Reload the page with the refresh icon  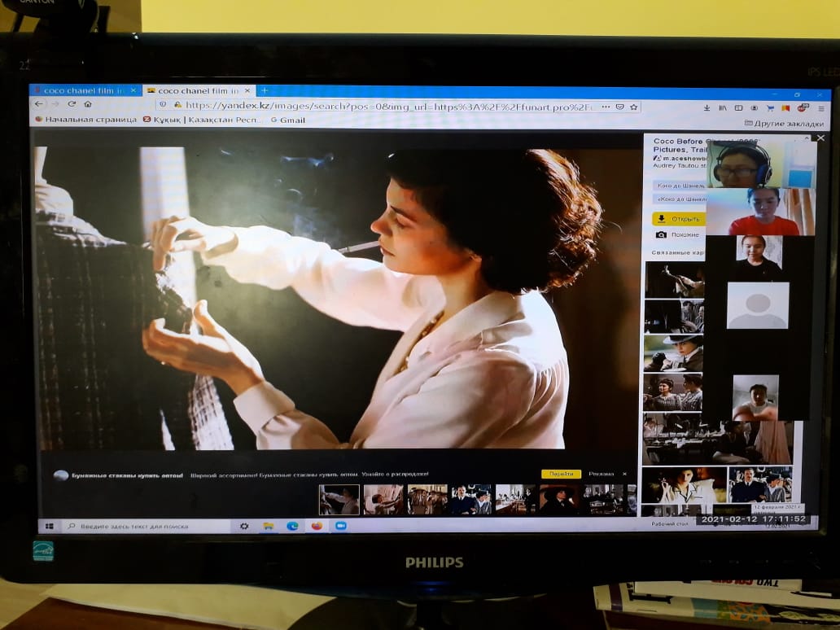click(72, 104)
